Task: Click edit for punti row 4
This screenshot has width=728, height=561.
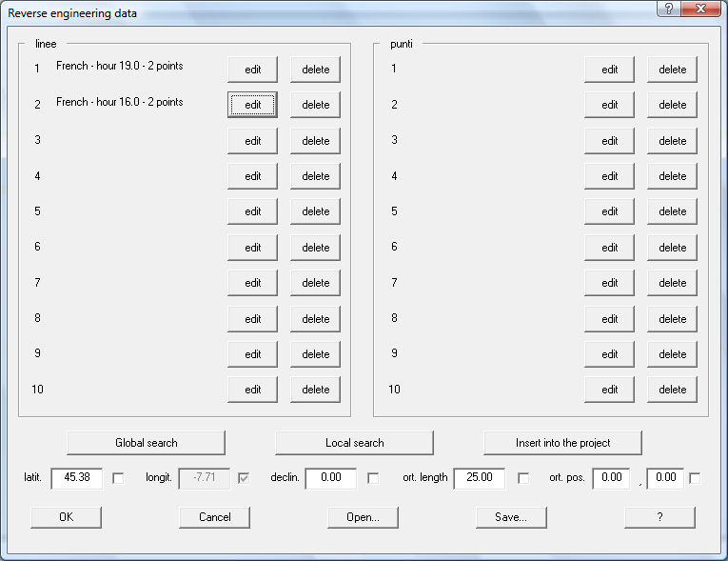Action: point(609,176)
